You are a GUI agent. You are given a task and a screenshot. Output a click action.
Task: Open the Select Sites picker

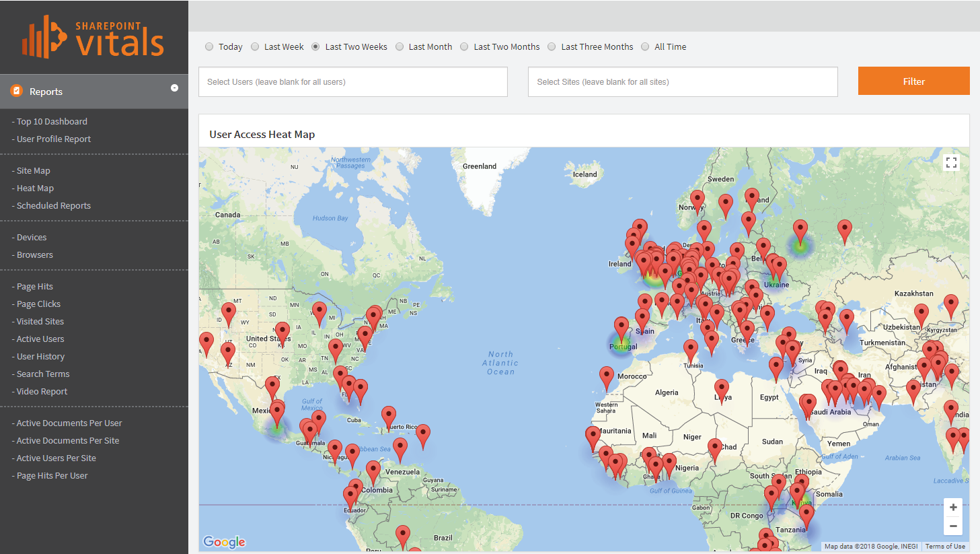[x=683, y=81]
